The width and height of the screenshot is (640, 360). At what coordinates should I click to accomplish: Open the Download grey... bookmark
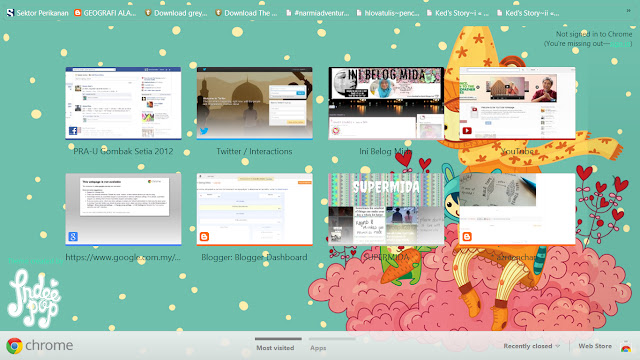pos(176,13)
